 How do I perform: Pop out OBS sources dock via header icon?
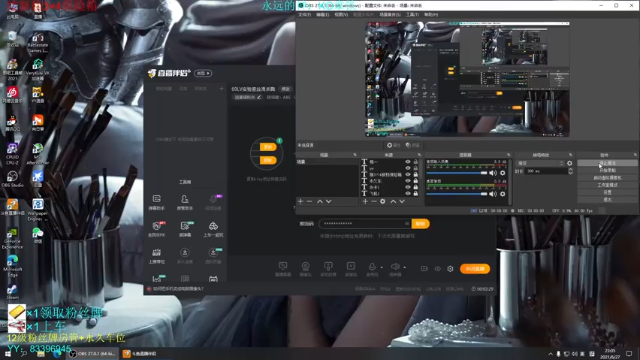(x=419, y=155)
